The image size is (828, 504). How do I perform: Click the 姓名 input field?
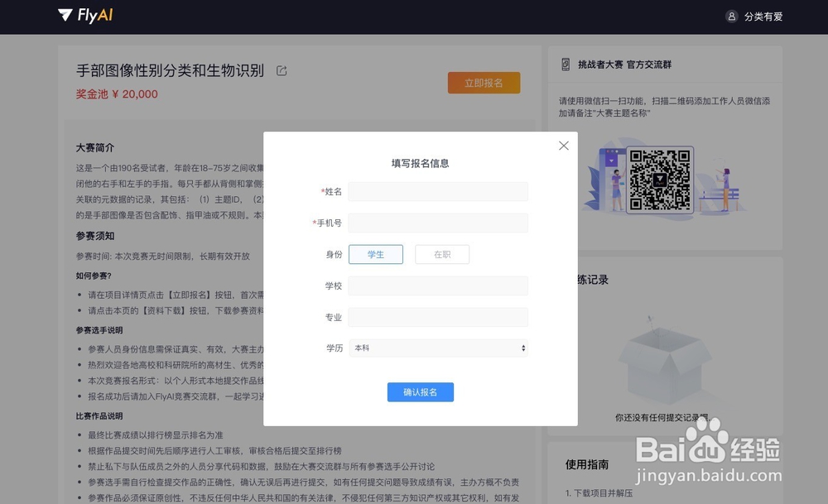438,191
